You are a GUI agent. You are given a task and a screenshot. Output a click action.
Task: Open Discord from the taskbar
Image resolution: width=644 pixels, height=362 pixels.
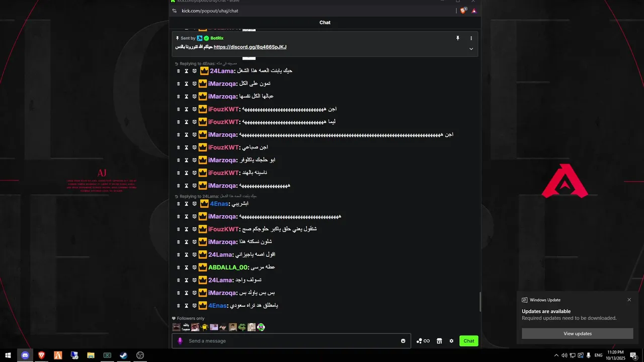pyautogui.click(x=25, y=355)
